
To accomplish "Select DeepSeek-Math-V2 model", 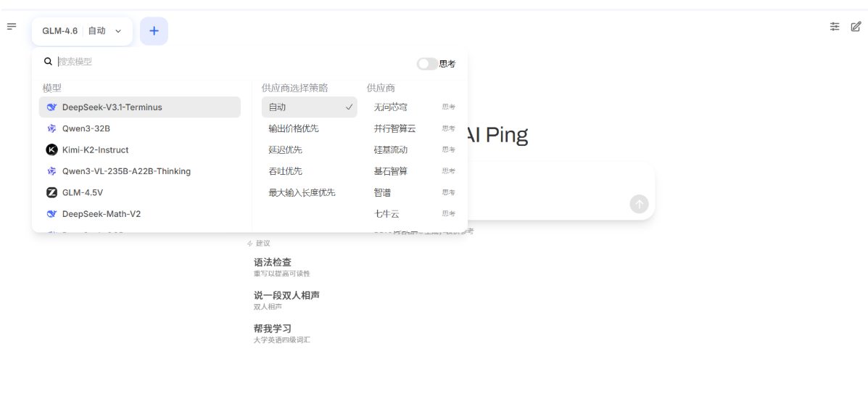I will pos(139,214).
